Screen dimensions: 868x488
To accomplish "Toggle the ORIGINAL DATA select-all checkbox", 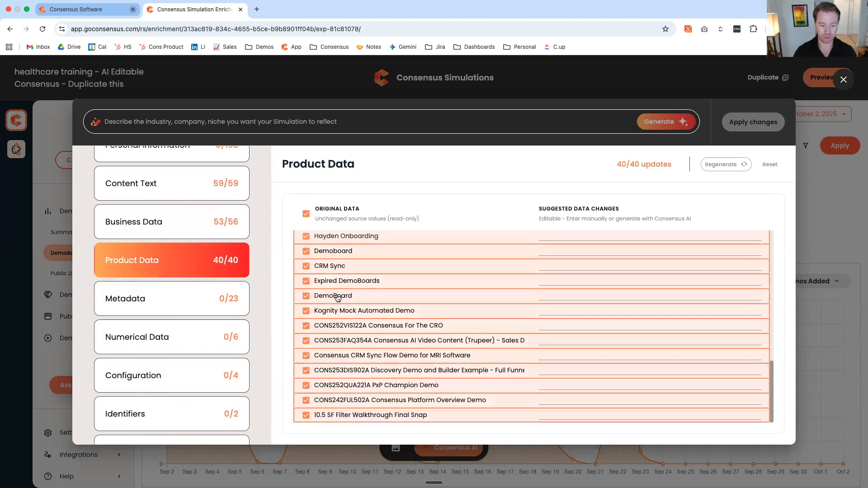I will (306, 213).
